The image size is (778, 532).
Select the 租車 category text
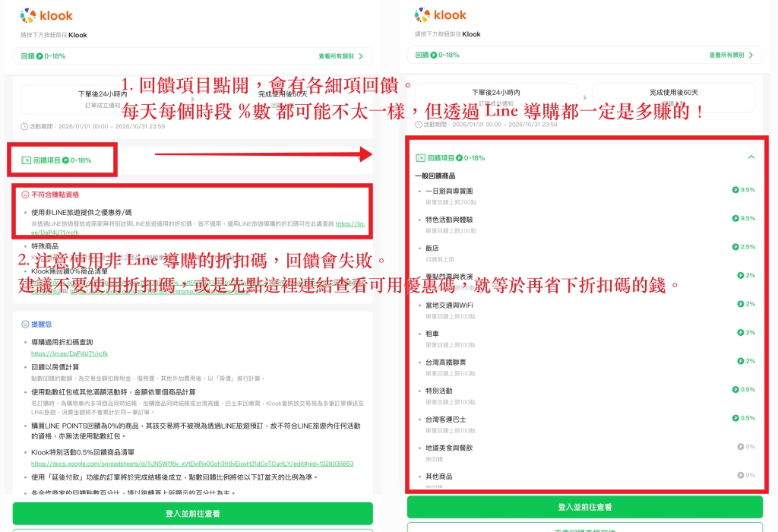[x=432, y=334]
